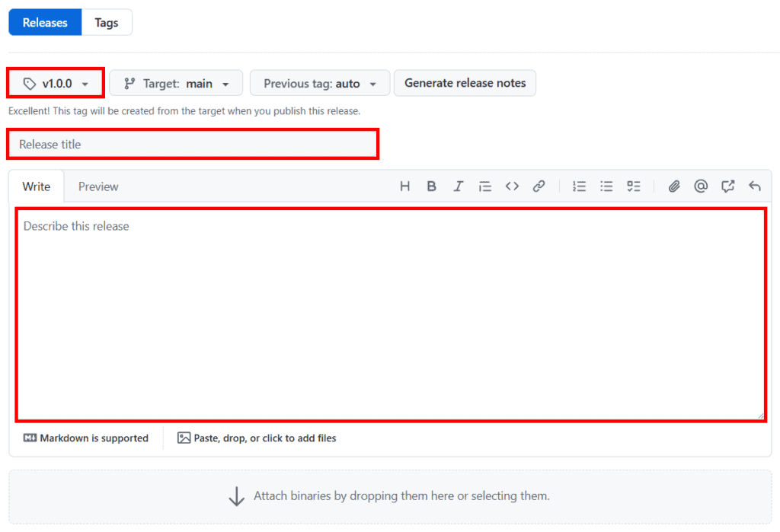Insert a saved reply using the arrow icon

(x=755, y=186)
